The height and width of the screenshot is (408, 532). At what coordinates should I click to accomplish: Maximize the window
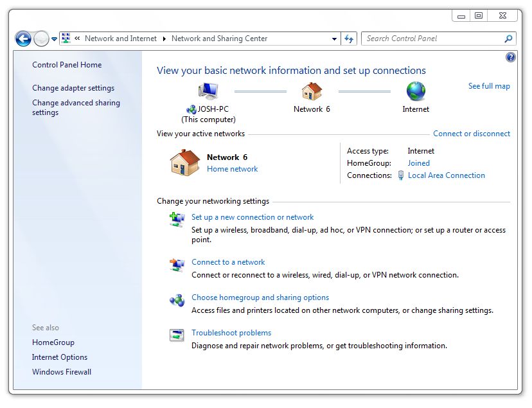[479, 15]
